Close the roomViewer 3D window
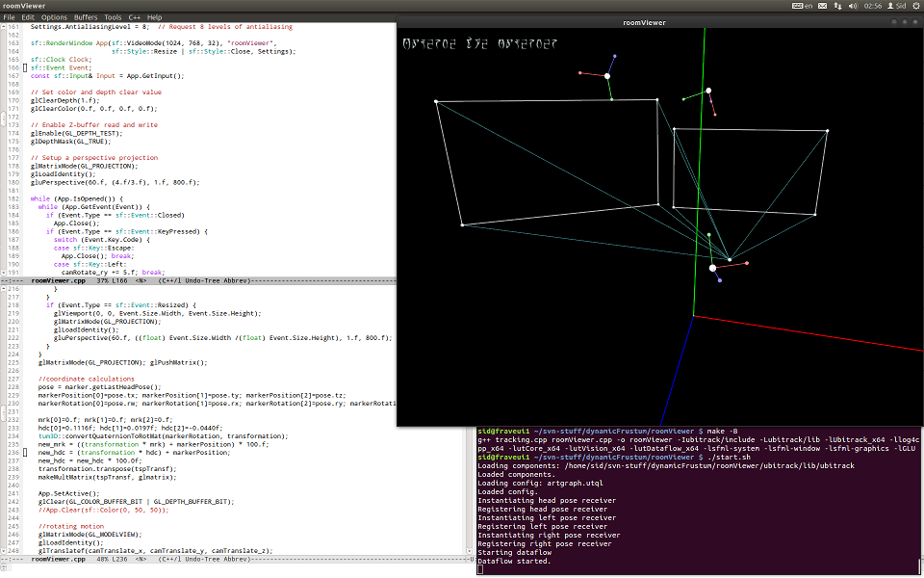Image resolution: width=924 pixels, height=578 pixels. point(915,22)
